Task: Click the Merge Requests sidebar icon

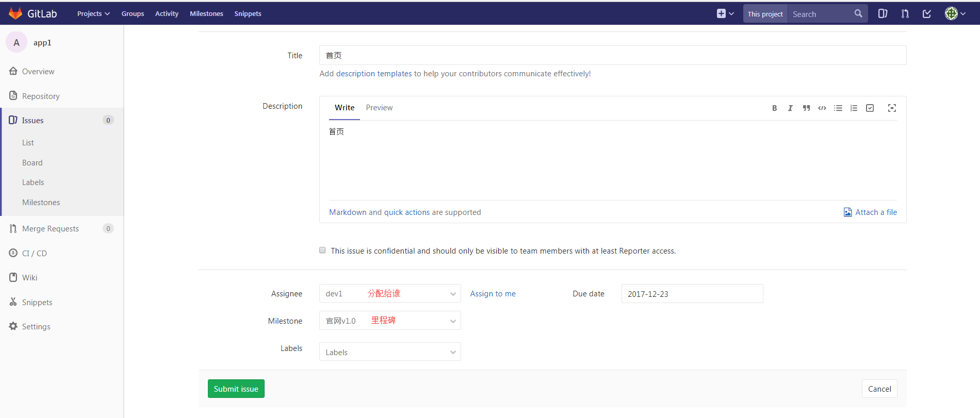Action: click(x=13, y=228)
